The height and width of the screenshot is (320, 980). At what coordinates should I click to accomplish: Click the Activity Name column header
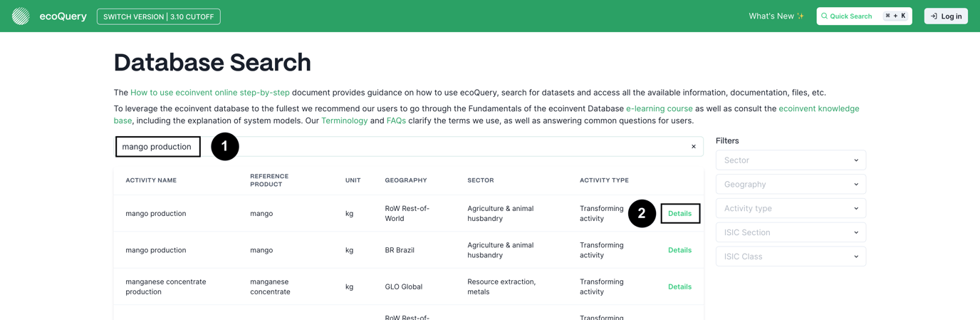(151, 180)
